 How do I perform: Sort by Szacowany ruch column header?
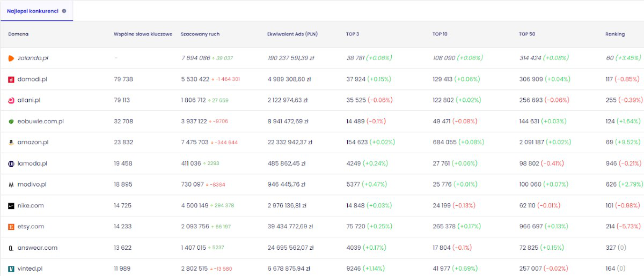tap(200, 34)
